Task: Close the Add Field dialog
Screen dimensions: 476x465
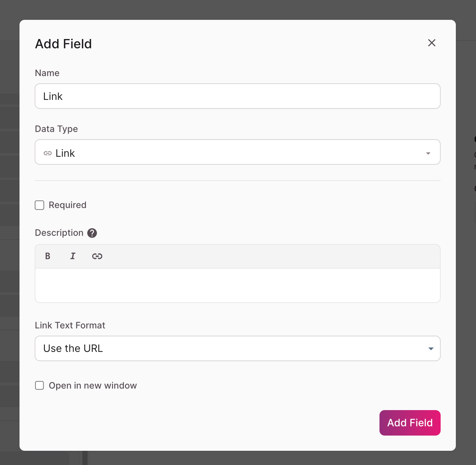Action: pyautogui.click(x=432, y=43)
